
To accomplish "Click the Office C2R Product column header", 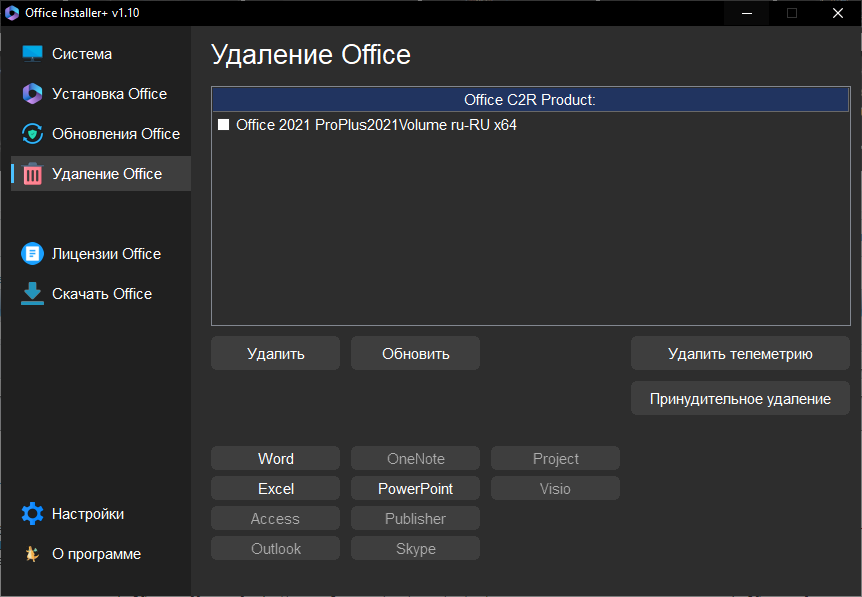I will pyautogui.click(x=530, y=100).
